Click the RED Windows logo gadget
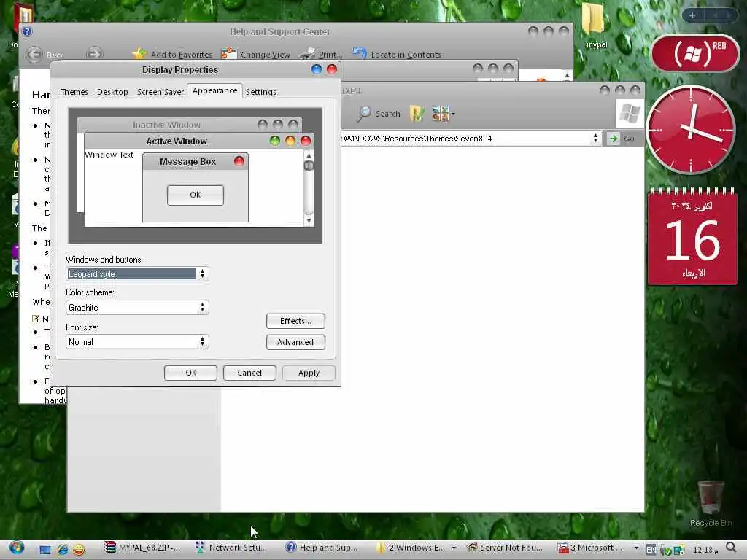747x560 pixels. pos(694,53)
